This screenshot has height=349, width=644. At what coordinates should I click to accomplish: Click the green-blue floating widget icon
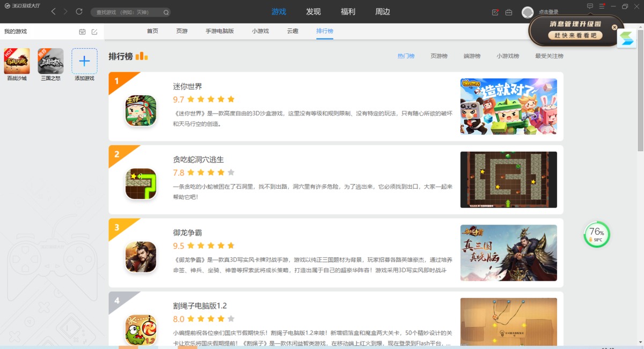point(627,39)
